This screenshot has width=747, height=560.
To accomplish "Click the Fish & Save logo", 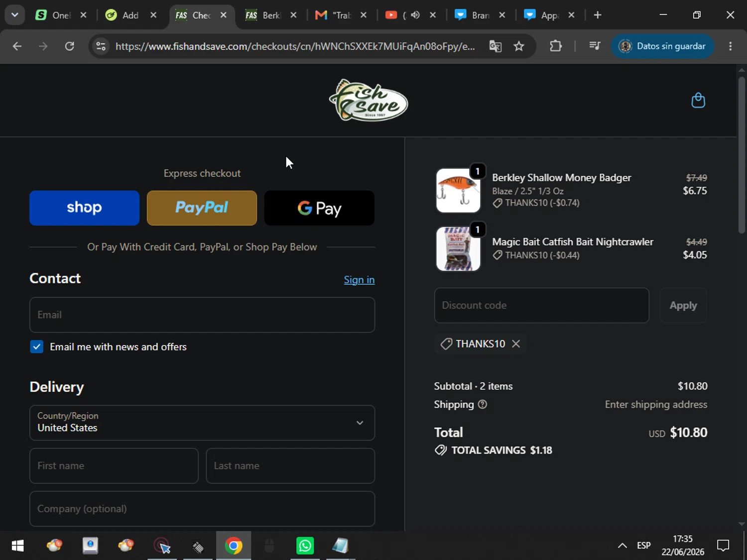I will click(x=369, y=101).
